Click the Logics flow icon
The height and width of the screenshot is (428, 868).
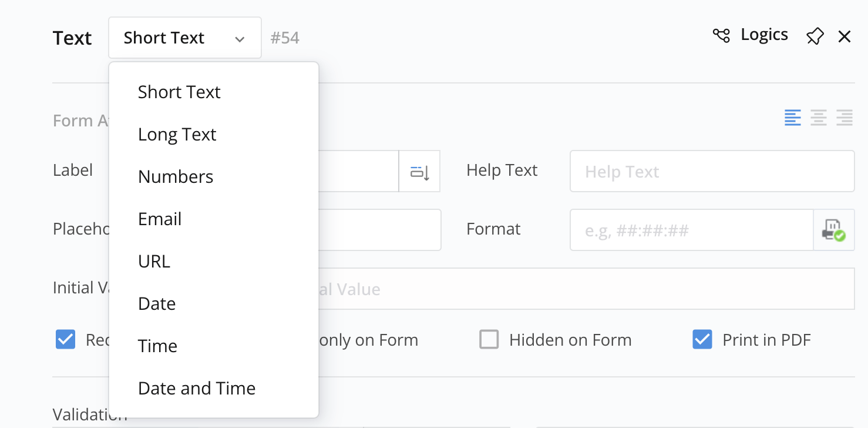click(x=721, y=36)
